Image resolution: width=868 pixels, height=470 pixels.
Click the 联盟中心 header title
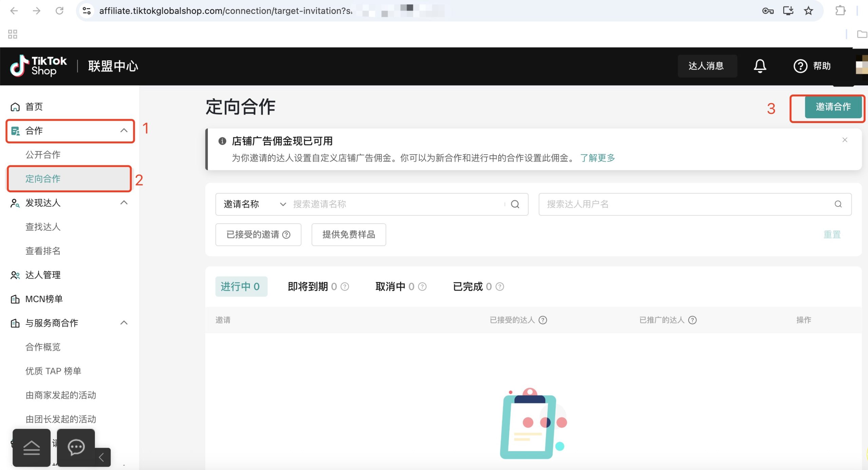[113, 66]
